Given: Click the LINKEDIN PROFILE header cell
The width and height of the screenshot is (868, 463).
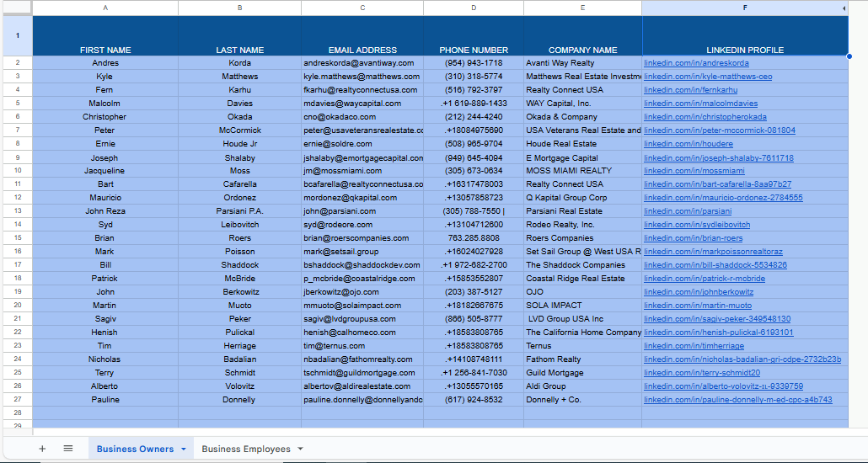Looking at the screenshot, I should click(745, 36).
